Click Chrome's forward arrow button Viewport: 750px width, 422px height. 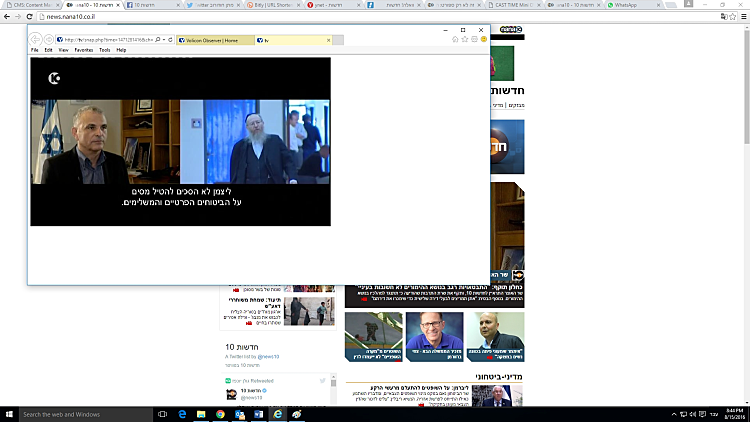coord(18,16)
